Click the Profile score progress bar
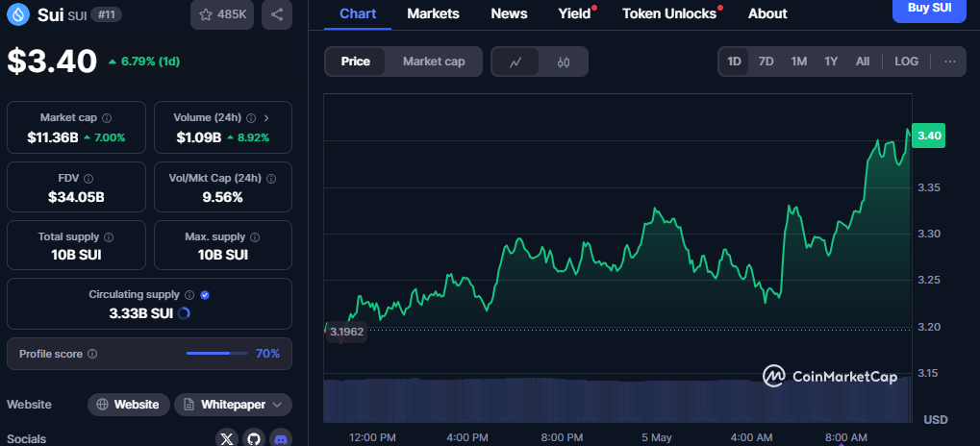Screen dimensions: 980x446 coord(216,354)
